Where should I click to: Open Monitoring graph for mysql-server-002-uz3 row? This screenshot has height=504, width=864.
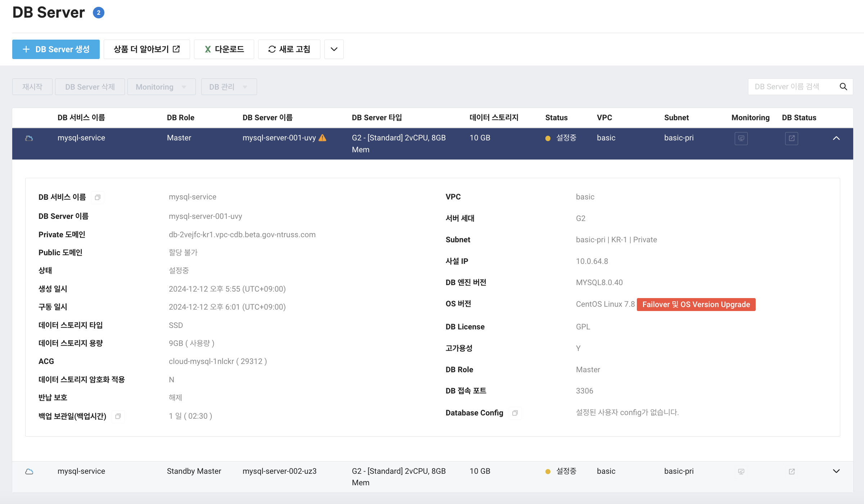[x=741, y=471]
